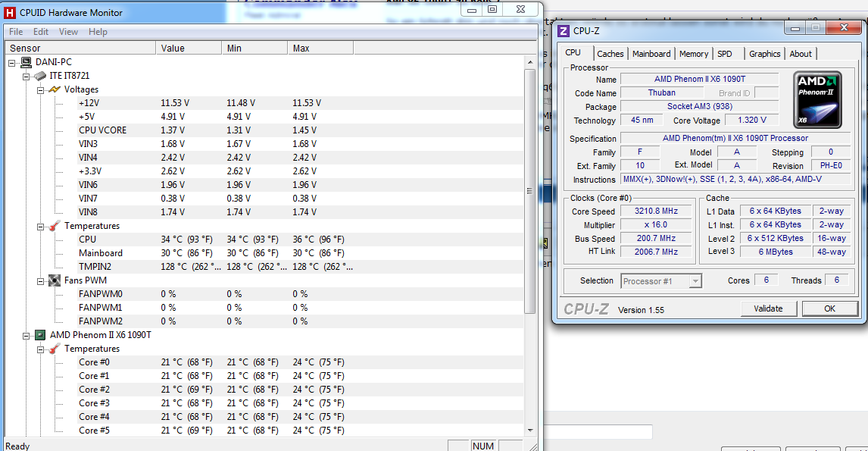Switch to the Memory tab in CPU-Z
Viewport: 868px width, 451px height.
[694, 54]
